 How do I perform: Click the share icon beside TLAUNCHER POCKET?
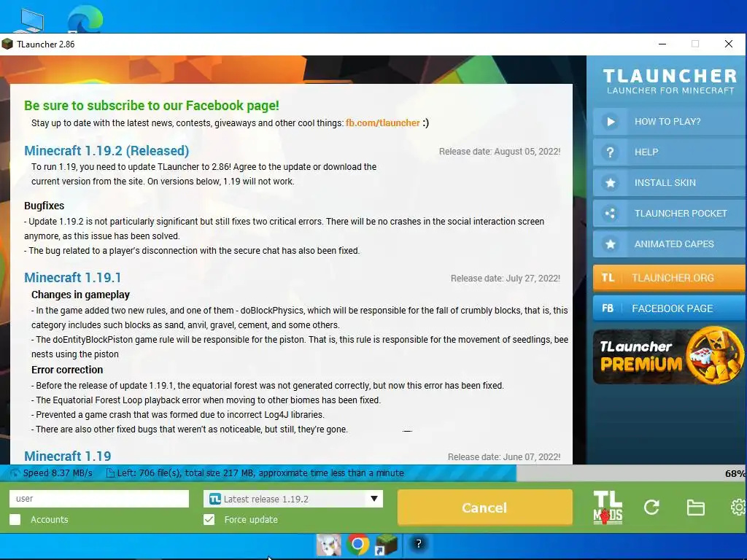click(x=611, y=214)
